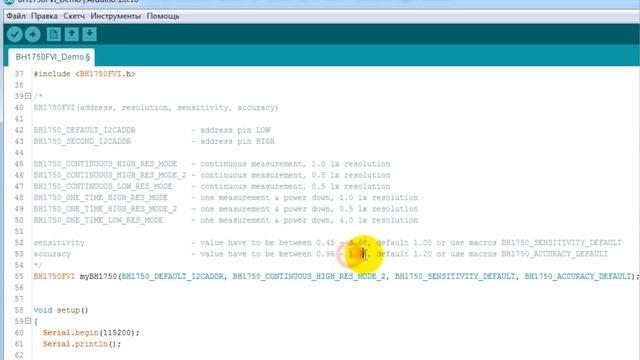Select the BH1750FVI_Demo tab
Viewport: 640px width, 360px height.
tap(52, 57)
